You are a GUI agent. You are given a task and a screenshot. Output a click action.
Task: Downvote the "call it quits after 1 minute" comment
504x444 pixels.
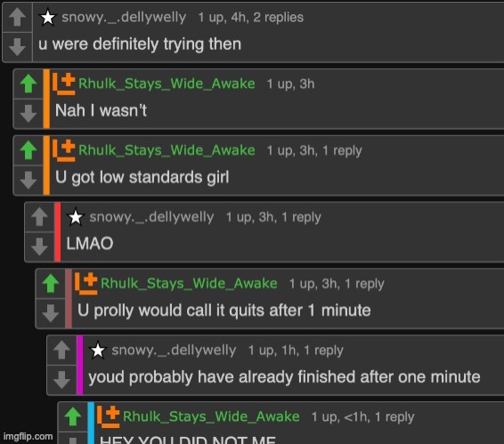pos(51,313)
